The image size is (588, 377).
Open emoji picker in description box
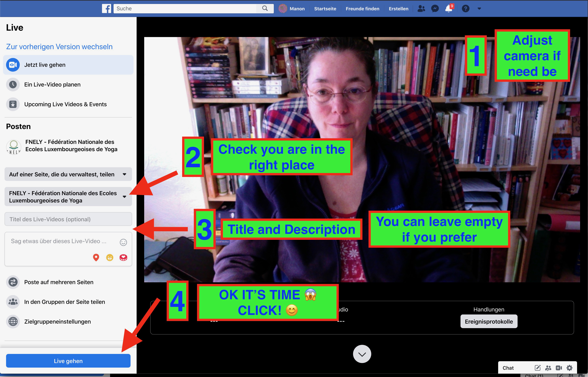coord(123,242)
